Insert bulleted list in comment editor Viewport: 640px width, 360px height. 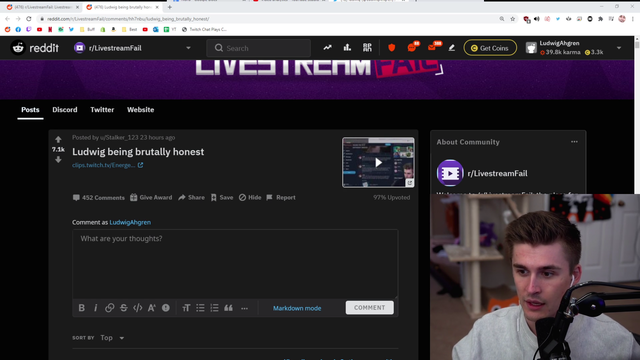(200, 308)
